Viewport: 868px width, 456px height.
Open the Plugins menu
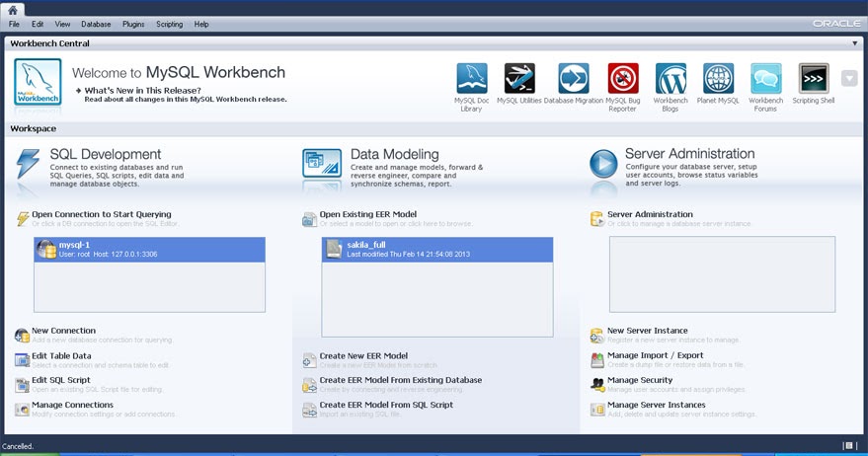pos(133,24)
